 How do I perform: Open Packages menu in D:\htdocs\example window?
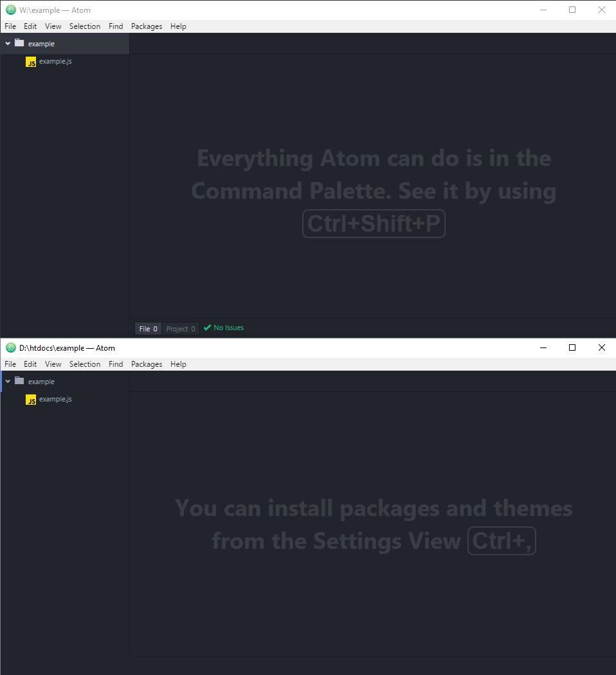[x=147, y=364]
